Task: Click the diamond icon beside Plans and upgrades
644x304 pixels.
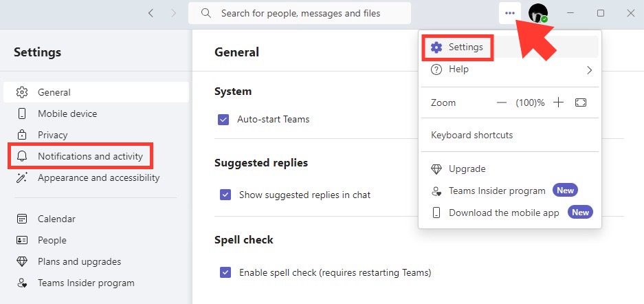Action: [22, 261]
